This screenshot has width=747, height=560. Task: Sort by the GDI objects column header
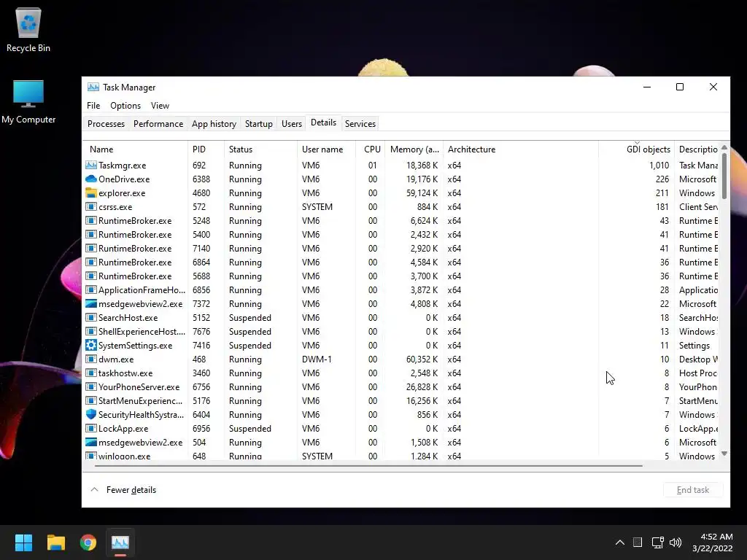click(x=636, y=149)
